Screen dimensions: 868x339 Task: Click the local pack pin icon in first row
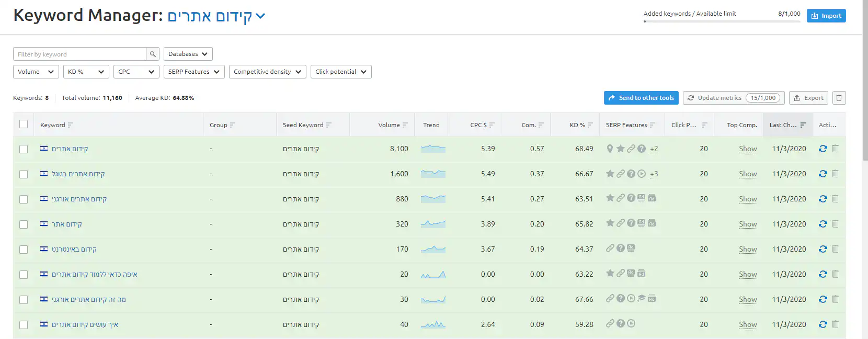tap(610, 149)
